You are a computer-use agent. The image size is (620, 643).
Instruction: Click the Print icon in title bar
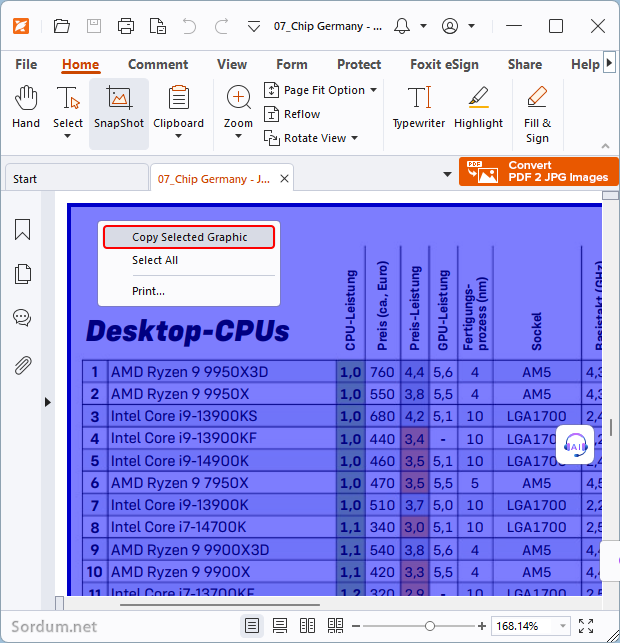point(126,26)
